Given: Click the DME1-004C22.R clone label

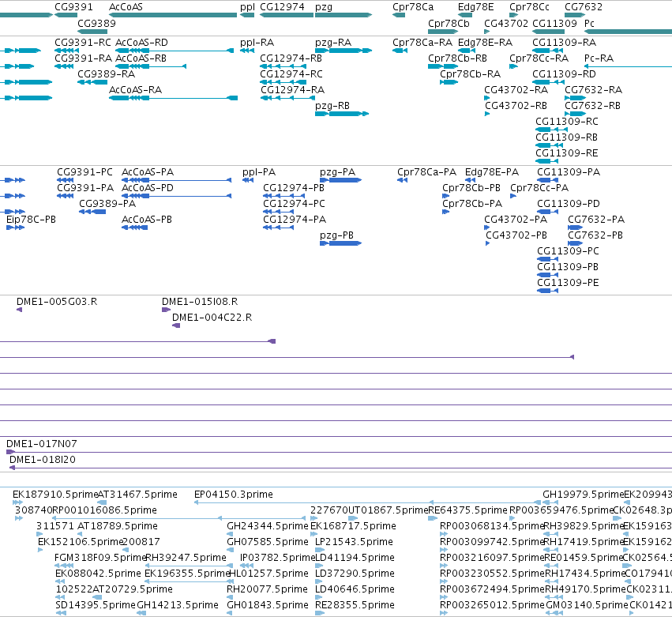Looking at the screenshot, I should (x=212, y=318).
